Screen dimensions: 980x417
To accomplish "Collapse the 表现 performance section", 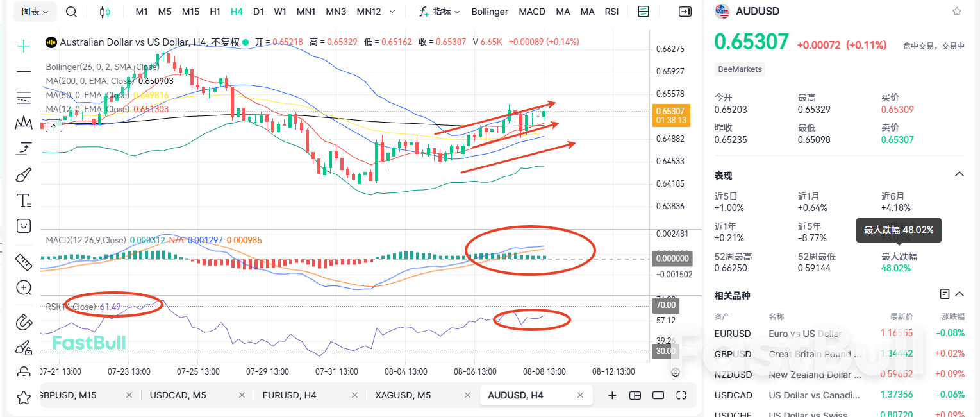I will (x=959, y=174).
